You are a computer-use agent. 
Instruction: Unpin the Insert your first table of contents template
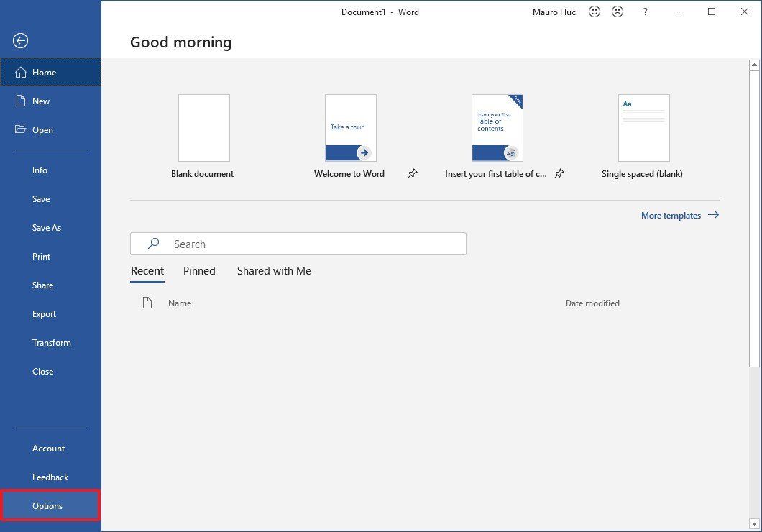[559, 173]
